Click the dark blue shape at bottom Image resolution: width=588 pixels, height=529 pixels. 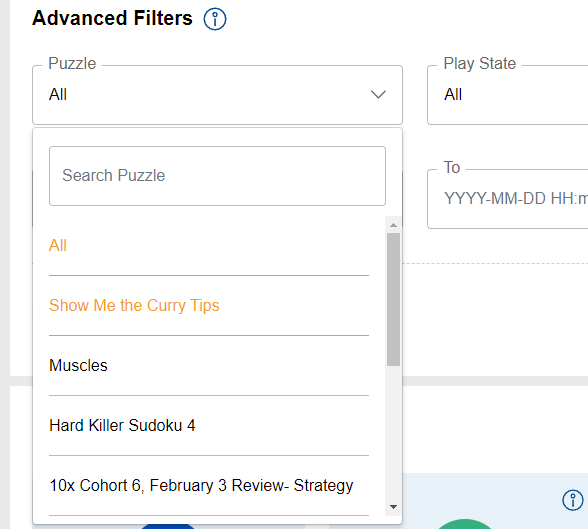pos(168,526)
